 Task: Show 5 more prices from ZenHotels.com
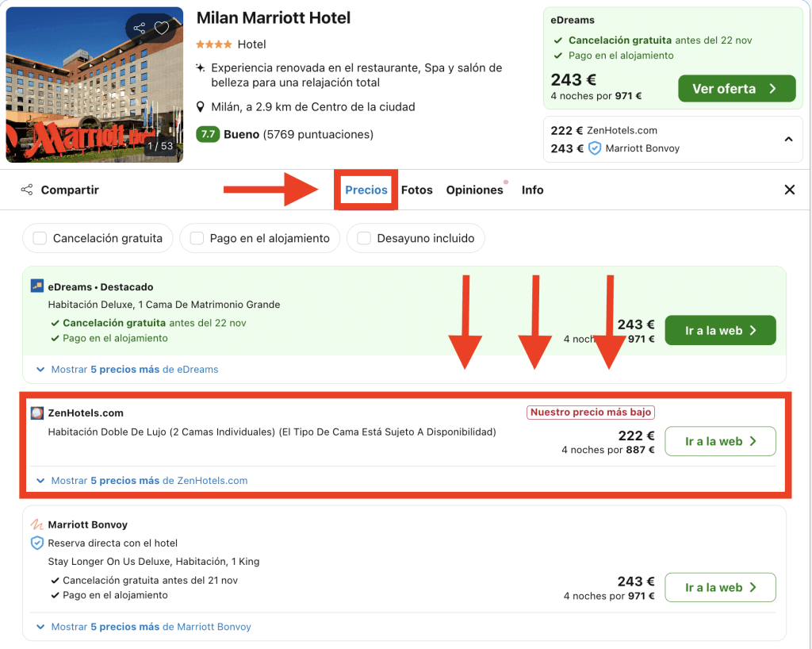point(149,481)
